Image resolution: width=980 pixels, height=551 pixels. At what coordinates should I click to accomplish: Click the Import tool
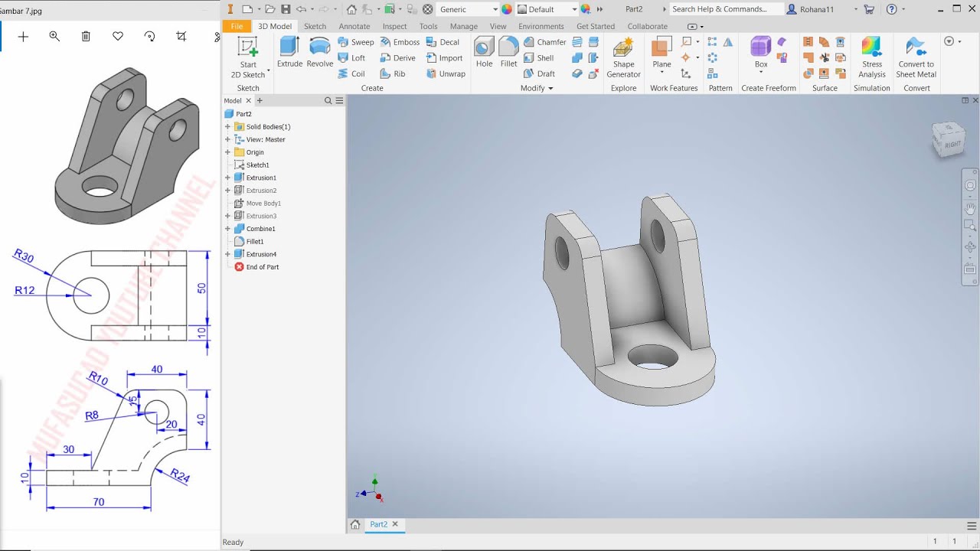(444, 58)
